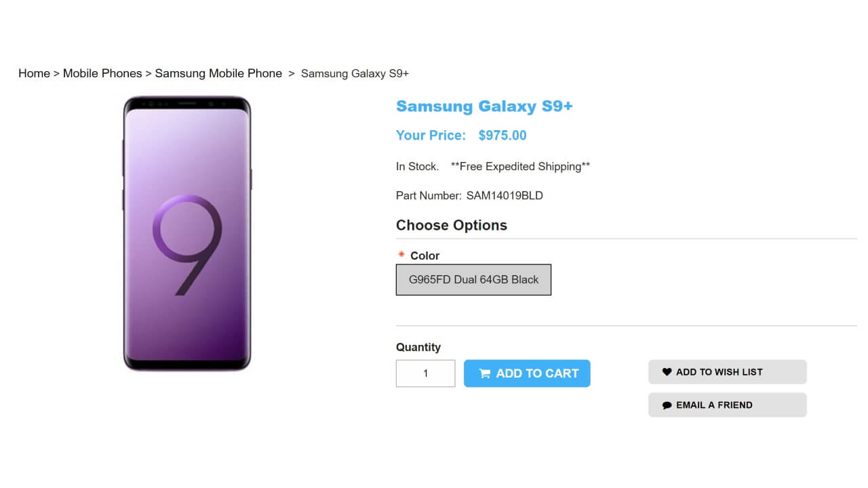Focus the Quantity input field
This screenshot has width=868, height=488.
pos(425,373)
